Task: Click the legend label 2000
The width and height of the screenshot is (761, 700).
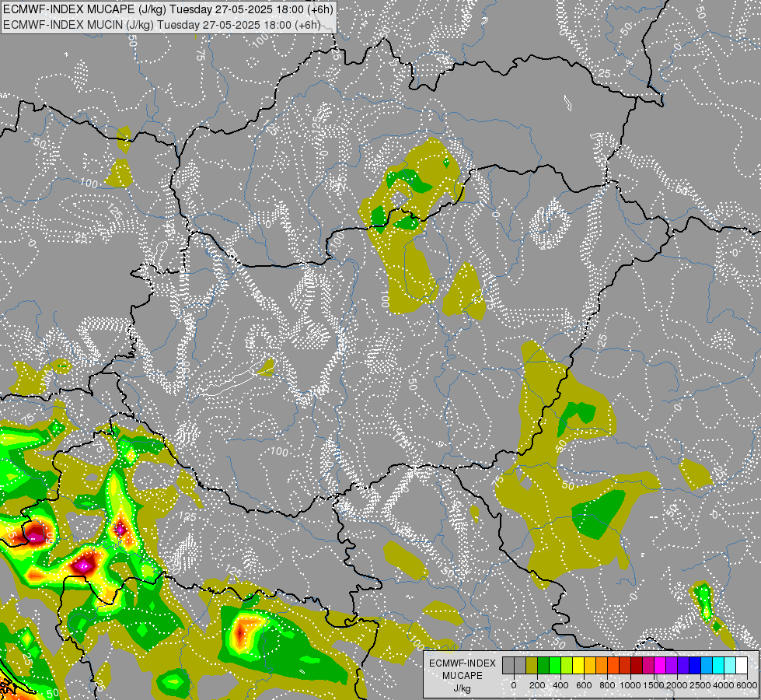Action: click(677, 685)
